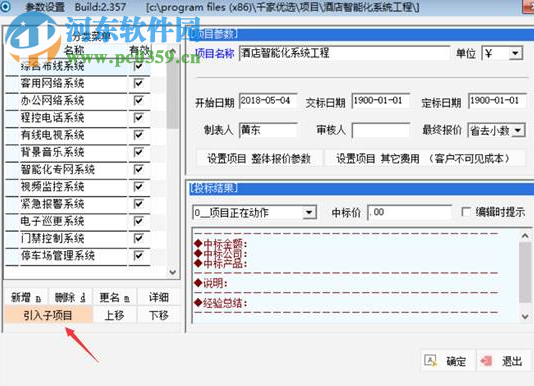Click bid result notes scroll down arrow
The height and width of the screenshot is (386, 534).
pos(525,316)
